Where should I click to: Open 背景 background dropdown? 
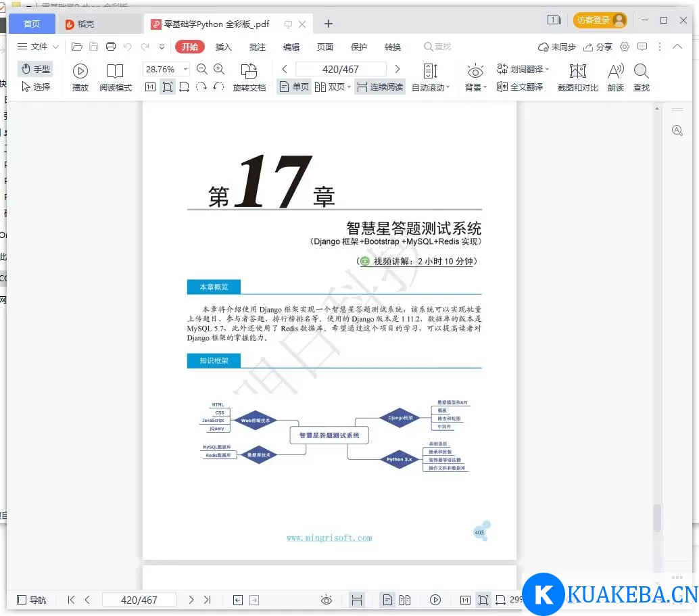point(475,78)
